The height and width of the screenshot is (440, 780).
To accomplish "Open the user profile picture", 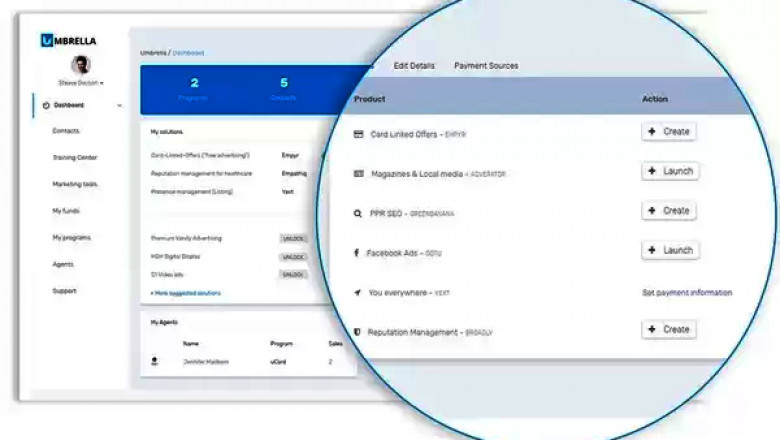I will [80, 65].
